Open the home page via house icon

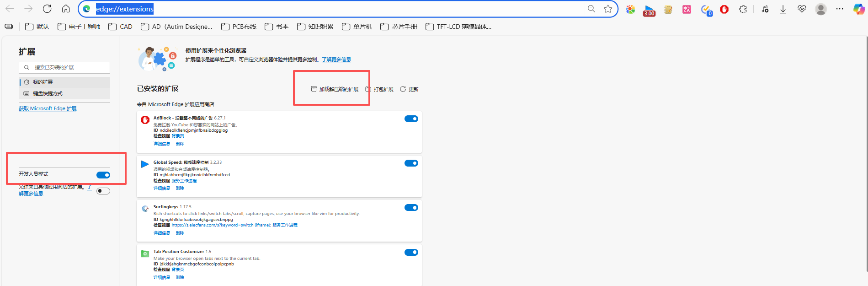pos(66,9)
